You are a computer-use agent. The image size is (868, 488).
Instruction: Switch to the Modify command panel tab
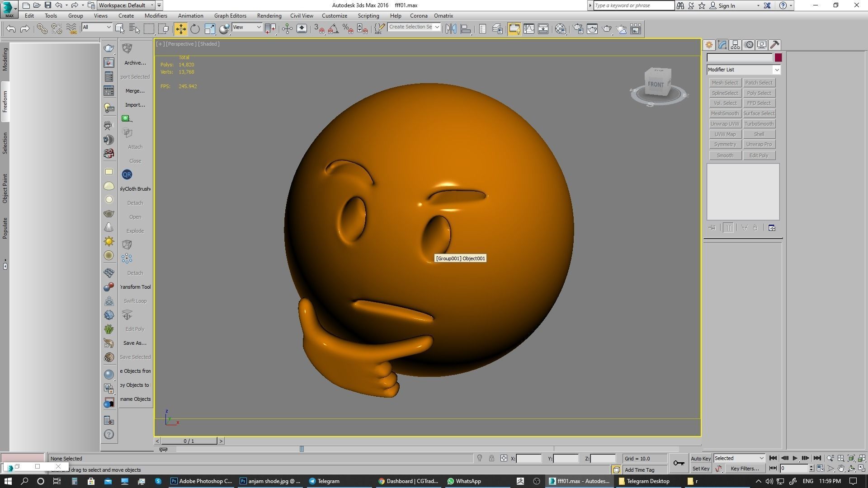[722, 45]
